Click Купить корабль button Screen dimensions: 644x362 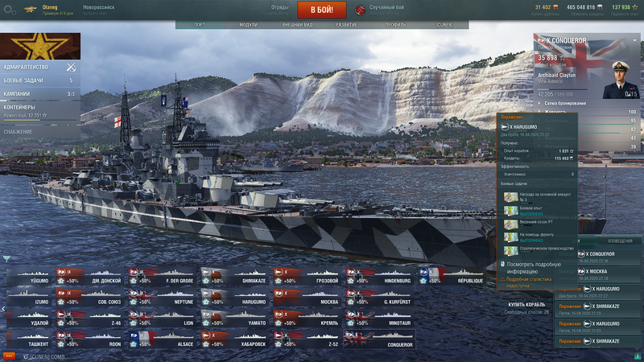(526, 305)
